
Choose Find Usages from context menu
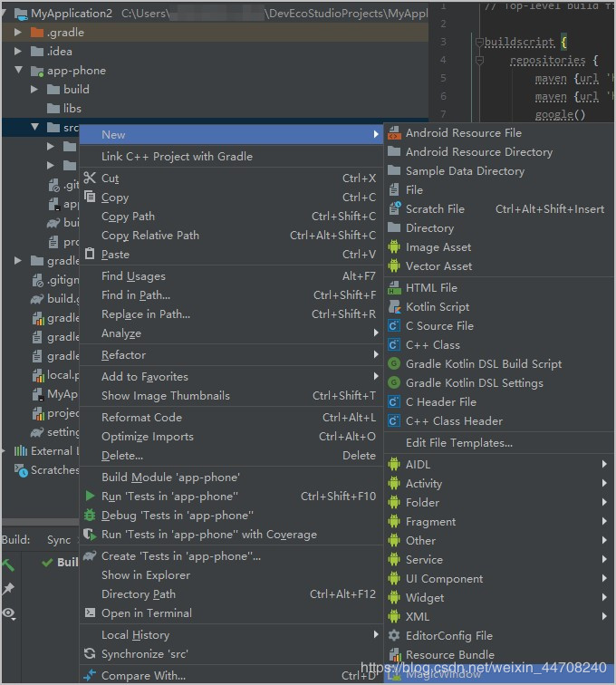tap(133, 276)
